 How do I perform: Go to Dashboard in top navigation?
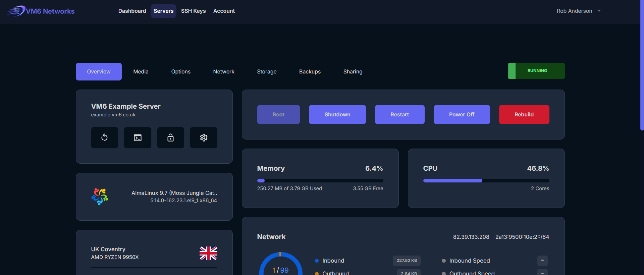click(132, 11)
